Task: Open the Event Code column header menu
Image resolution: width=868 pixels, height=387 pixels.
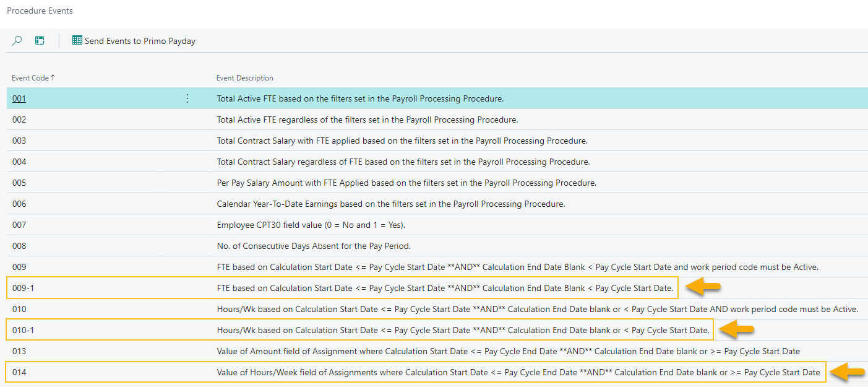Action: click(30, 77)
